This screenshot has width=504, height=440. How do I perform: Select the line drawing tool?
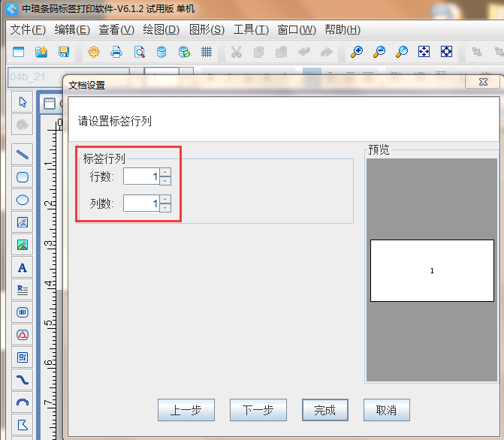point(23,154)
